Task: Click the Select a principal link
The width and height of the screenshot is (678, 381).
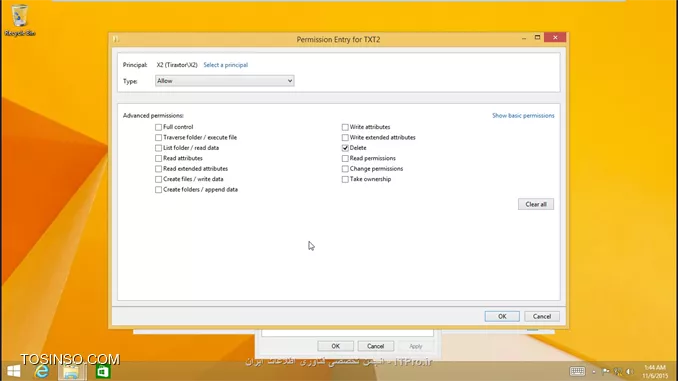Action: click(226, 65)
